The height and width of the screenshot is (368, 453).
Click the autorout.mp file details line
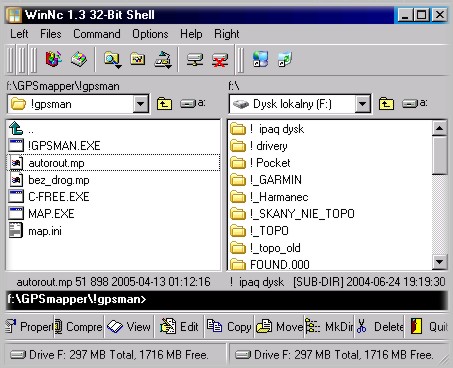click(113, 282)
